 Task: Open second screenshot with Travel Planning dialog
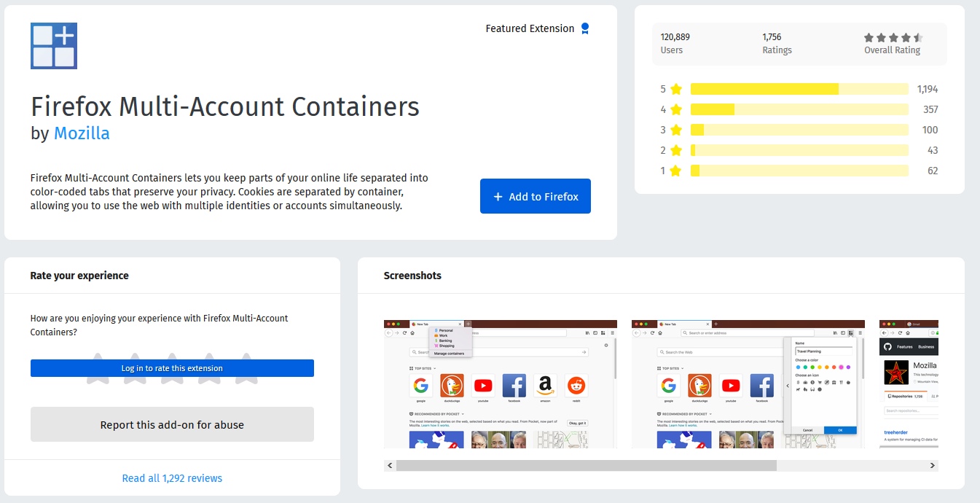pyautogui.click(x=748, y=383)
